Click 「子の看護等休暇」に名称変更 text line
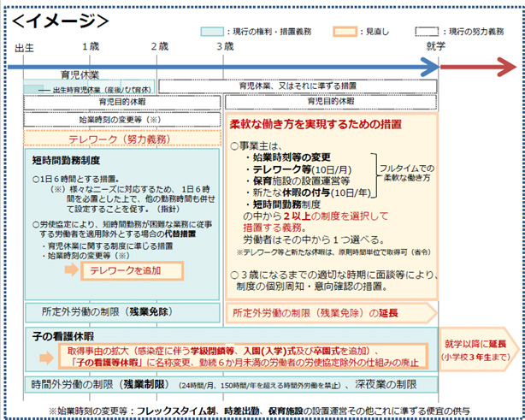The height and width of the screenshot is (420, 525). coord(245,363)
